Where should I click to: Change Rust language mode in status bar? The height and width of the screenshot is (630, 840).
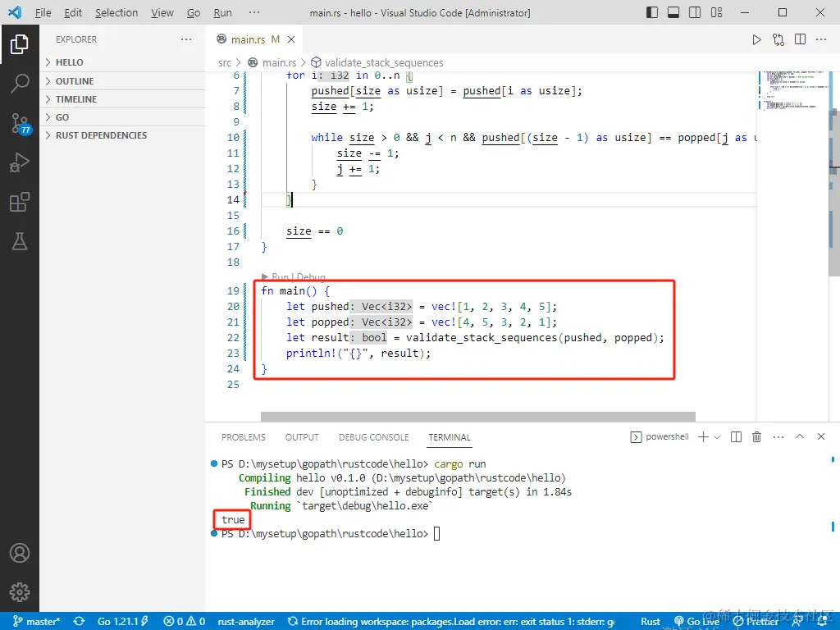coord(651,622)
